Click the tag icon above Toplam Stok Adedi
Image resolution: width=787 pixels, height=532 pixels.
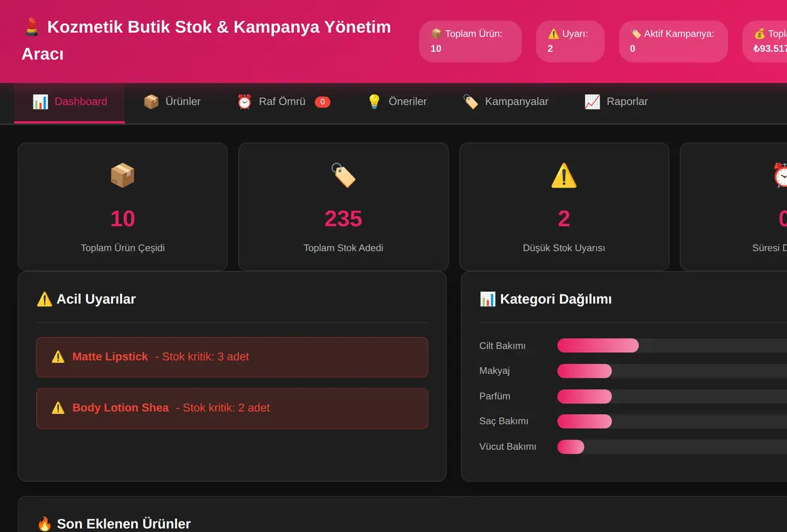click(344, 176)
